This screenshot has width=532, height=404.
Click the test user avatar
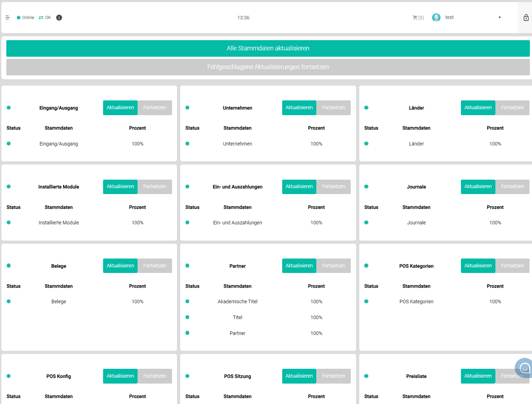click(436, 18)
